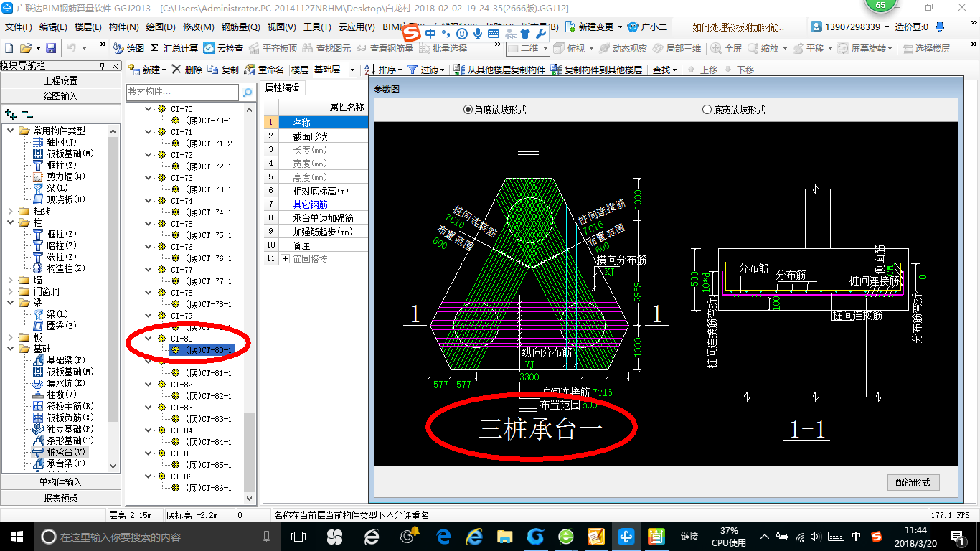Click the 绘图输入 panel button
This screenshot has height=551, width=980.
click(60, 95)
